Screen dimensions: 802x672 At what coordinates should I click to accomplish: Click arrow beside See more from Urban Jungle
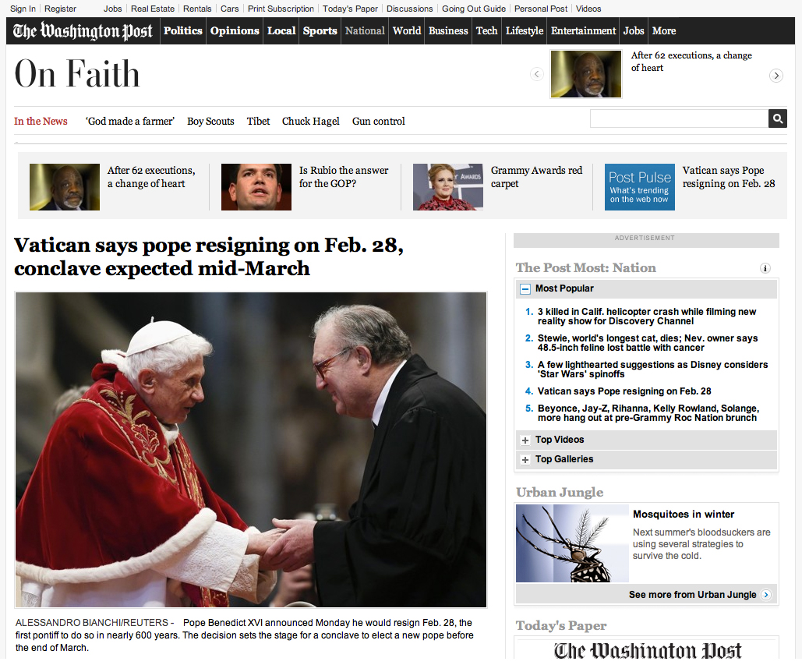click(765, 595)
